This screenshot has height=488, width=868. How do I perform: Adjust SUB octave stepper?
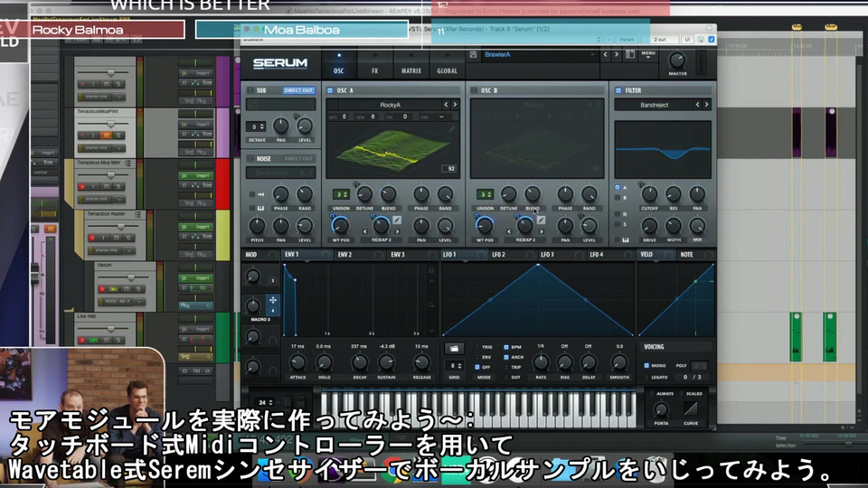(x=255, y=127)
